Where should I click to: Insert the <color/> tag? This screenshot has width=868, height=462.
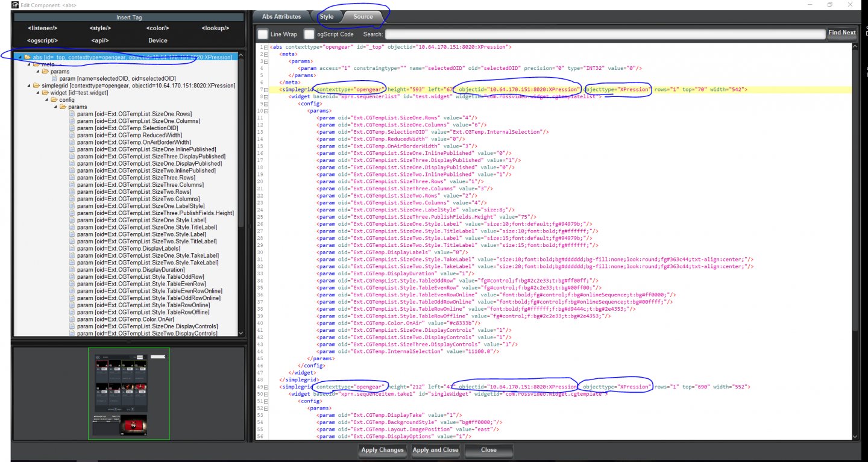coord(158,28)
